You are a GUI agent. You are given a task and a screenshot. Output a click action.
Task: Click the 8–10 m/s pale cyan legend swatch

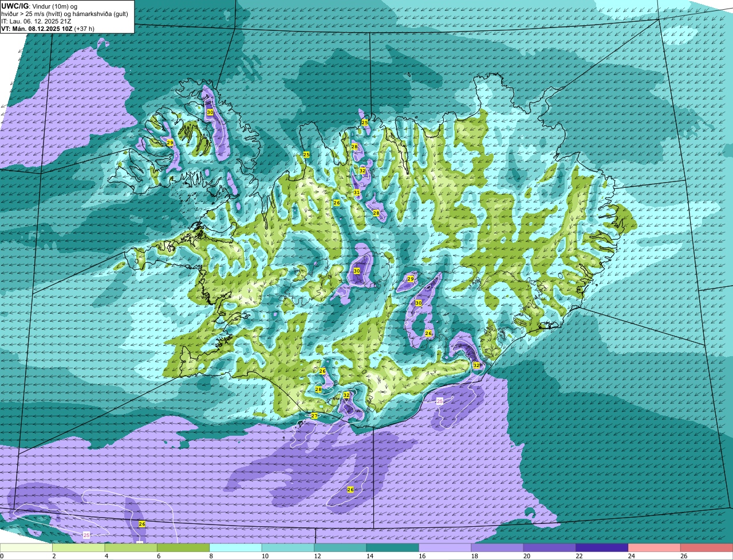[x=236, y=548]
